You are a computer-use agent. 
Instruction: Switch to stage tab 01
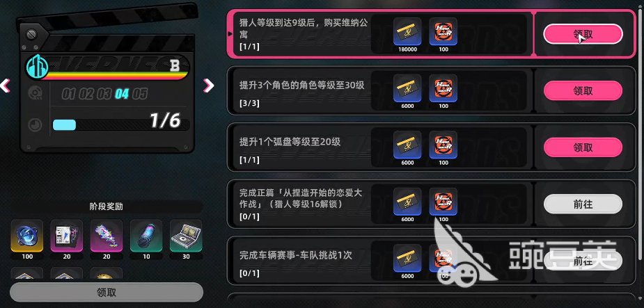pos(70,94)
